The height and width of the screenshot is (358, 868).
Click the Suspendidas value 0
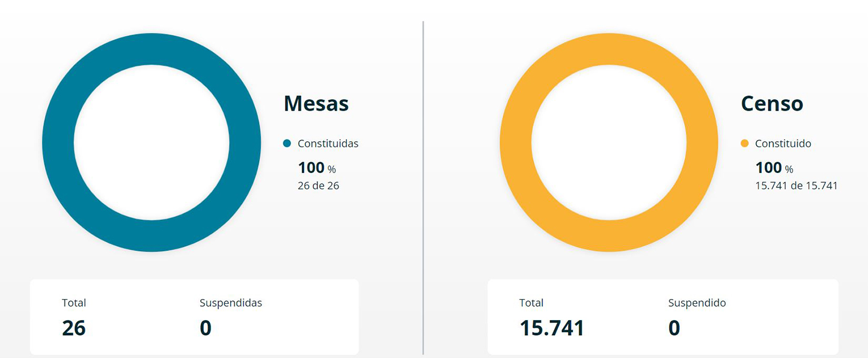(206, 328)
